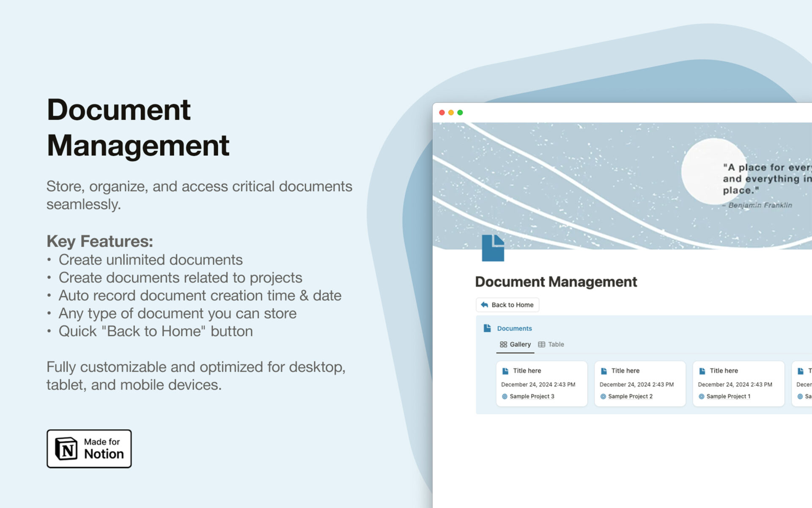Open the card linked to Sample Project 1
Screen dimensions: 812x508
[738, 384]
